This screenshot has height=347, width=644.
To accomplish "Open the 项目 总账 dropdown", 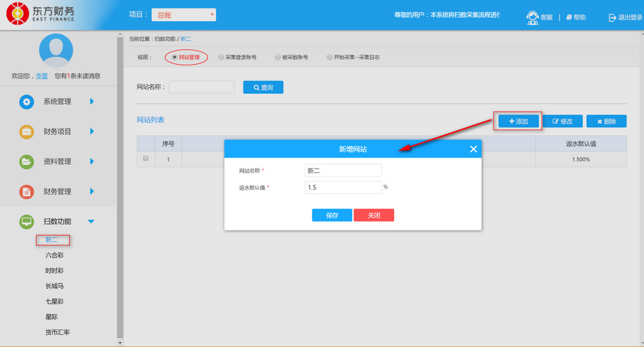I will (x=183, y=15).
